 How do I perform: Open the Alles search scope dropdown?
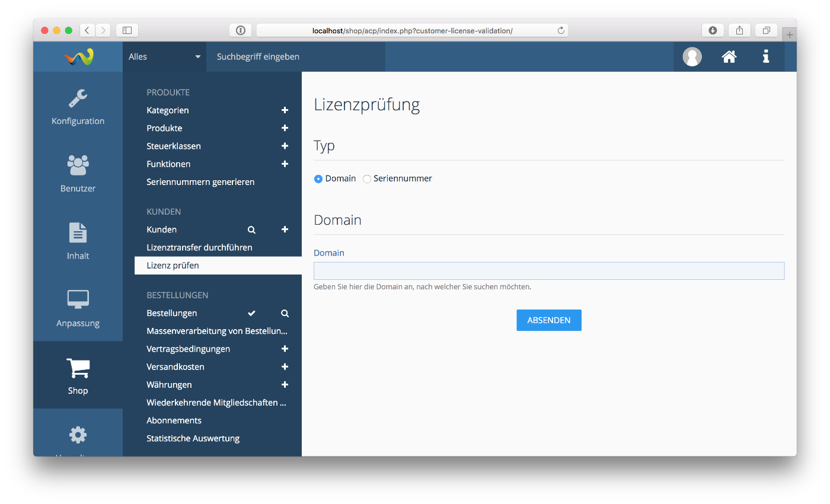pyautogui.click(x=164, y=57)
